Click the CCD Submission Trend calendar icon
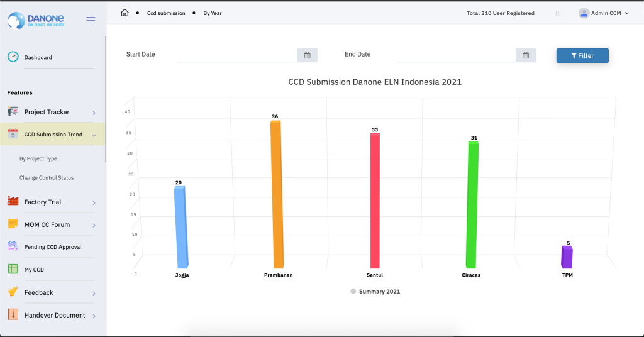 click(13, 133)
